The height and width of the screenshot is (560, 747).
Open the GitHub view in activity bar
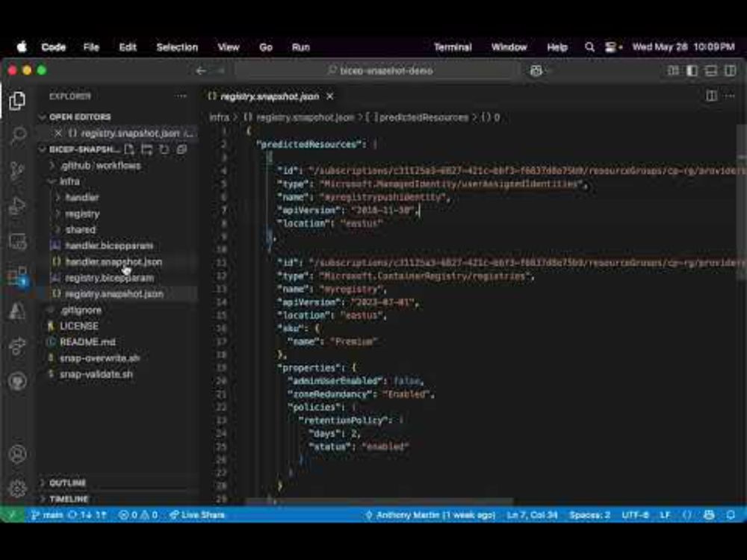[17, 381]
